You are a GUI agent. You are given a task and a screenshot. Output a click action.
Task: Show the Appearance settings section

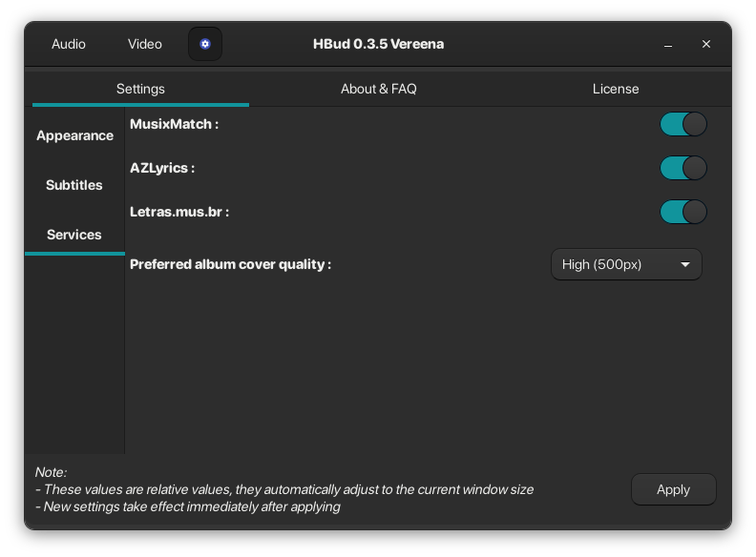(74, 135)
